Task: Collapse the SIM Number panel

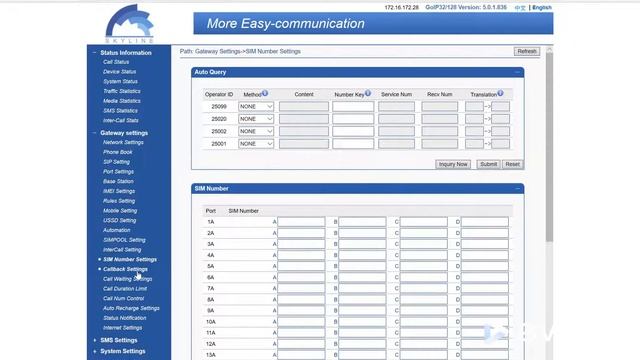Action: click(517, 189)
